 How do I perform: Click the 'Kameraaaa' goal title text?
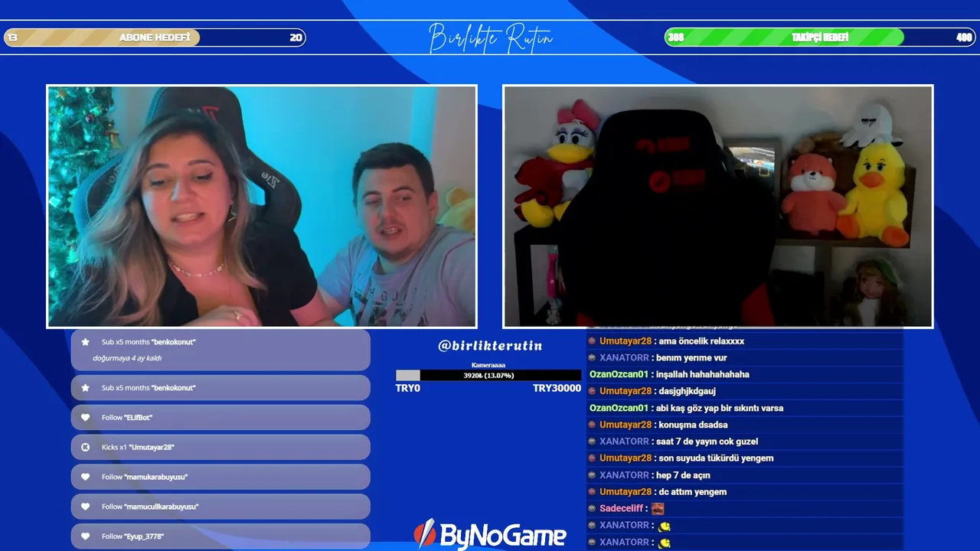point(488,365)
